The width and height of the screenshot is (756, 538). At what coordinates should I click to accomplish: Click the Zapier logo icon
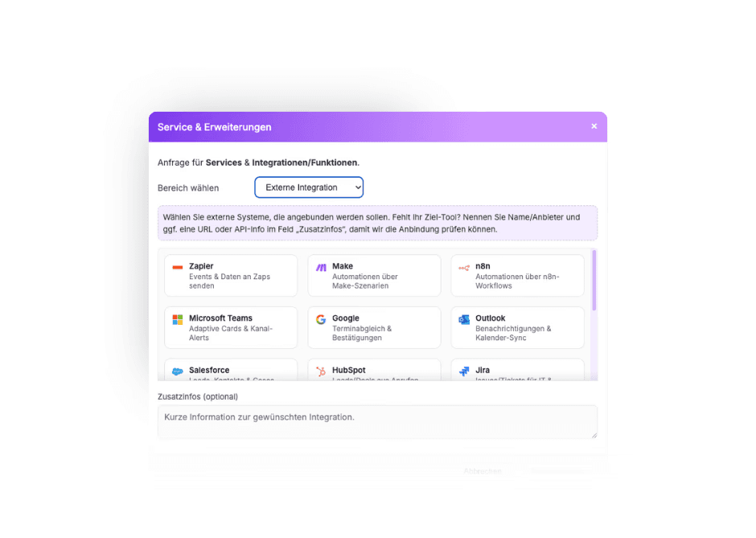pyautogui.click(x=178, y=267)
